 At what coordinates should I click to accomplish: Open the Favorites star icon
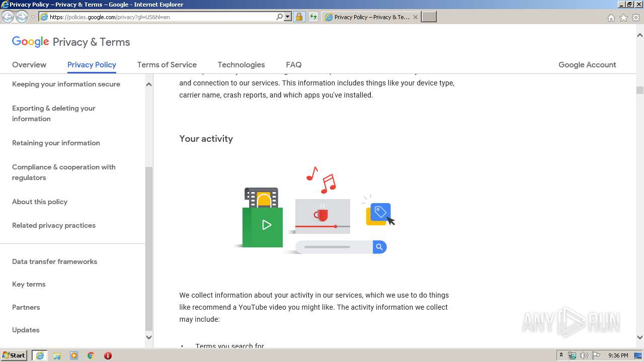pos(623,18)
